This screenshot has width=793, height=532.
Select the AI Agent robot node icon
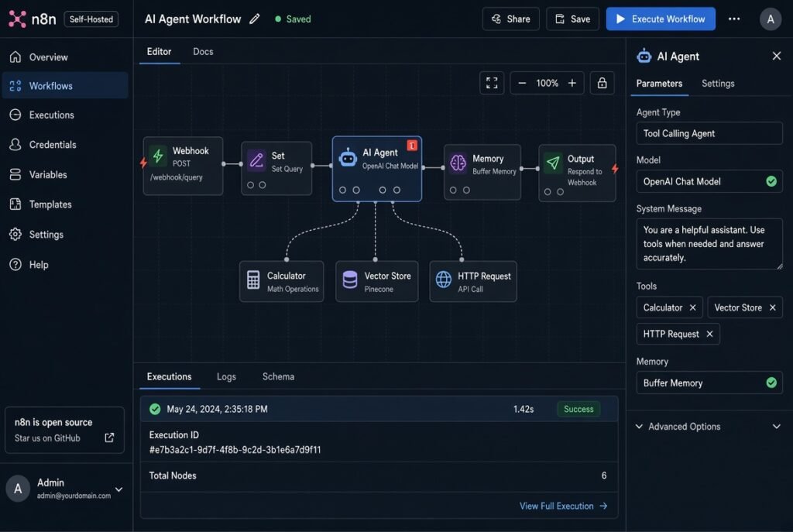click(348, 157)
